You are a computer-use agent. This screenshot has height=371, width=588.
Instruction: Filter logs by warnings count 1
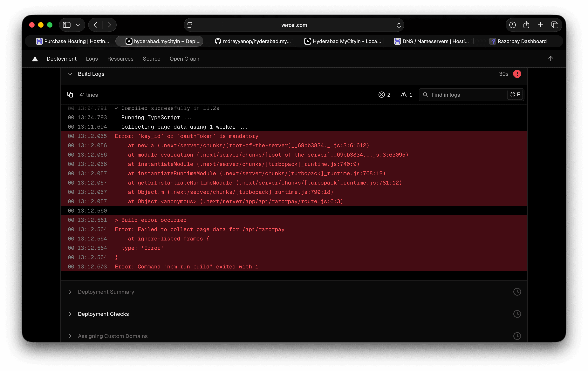coord(406,95)
